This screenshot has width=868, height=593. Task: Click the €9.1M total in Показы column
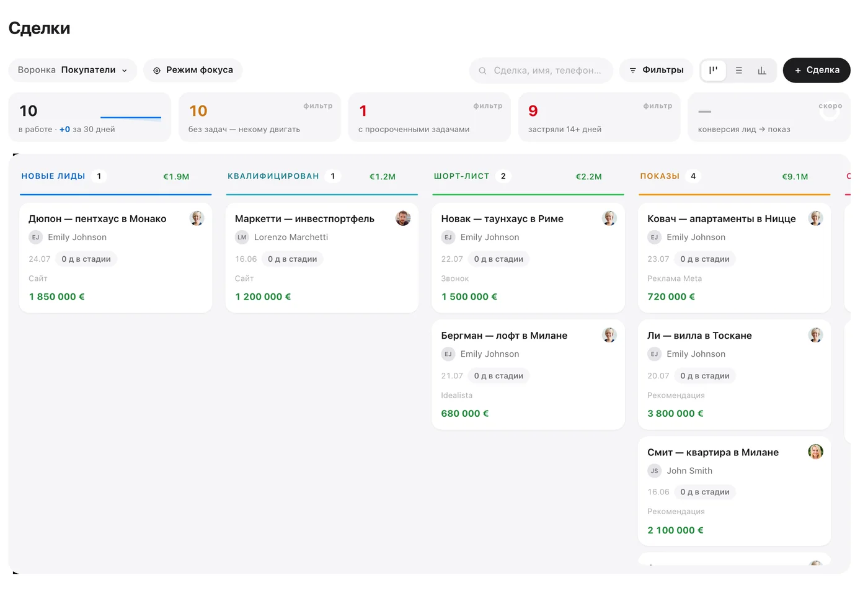click(x=795, y=177)
